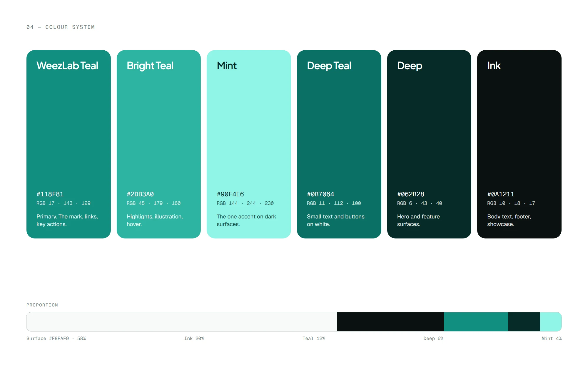Click RGB 45 · 179 · 160 value
This screenshot has height=368, width=588.
154,203
